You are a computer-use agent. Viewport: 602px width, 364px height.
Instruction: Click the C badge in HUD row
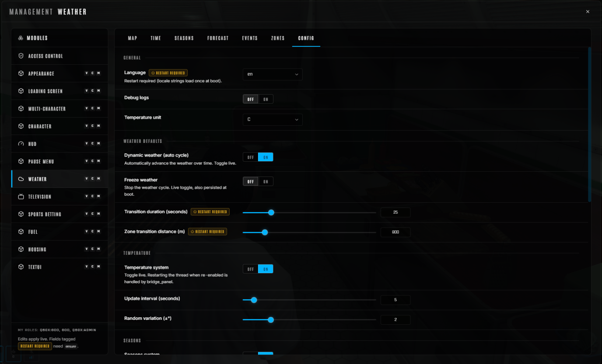point(92,143)
